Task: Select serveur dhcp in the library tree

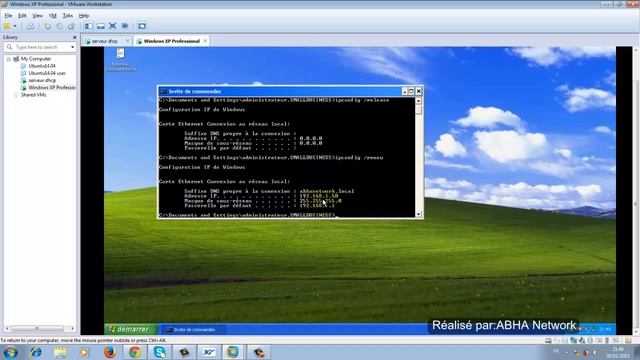Action: (42, 80)
